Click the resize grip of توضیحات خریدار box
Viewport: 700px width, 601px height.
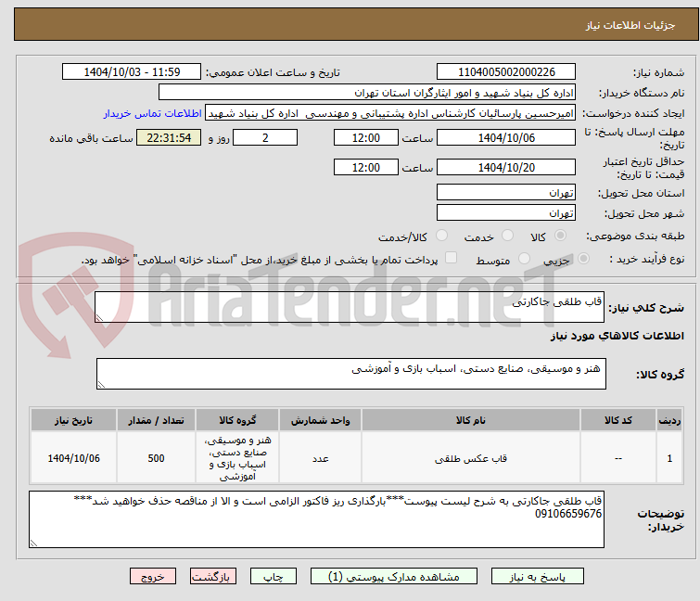pos(33,543)
